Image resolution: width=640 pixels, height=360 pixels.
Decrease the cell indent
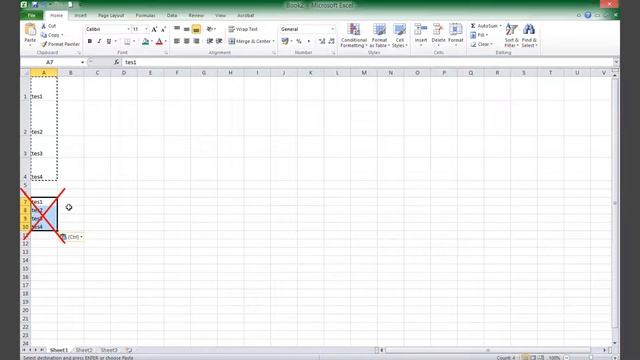tap(210, 41)
